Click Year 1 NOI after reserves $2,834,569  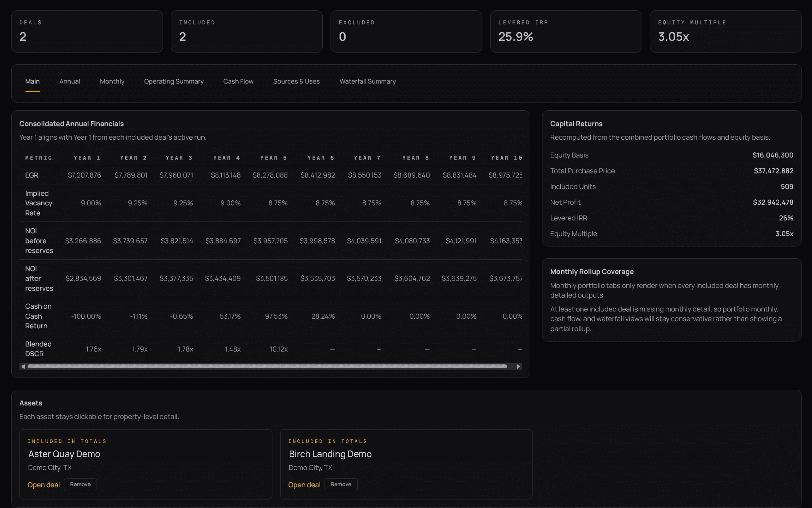(83, 278)
